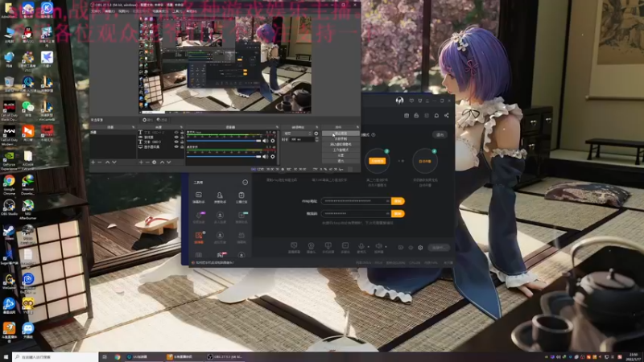Pop out the OBS scenes dock via header icon
The height and width of the screenshot is (362, 644).
(x=133, y=127)
